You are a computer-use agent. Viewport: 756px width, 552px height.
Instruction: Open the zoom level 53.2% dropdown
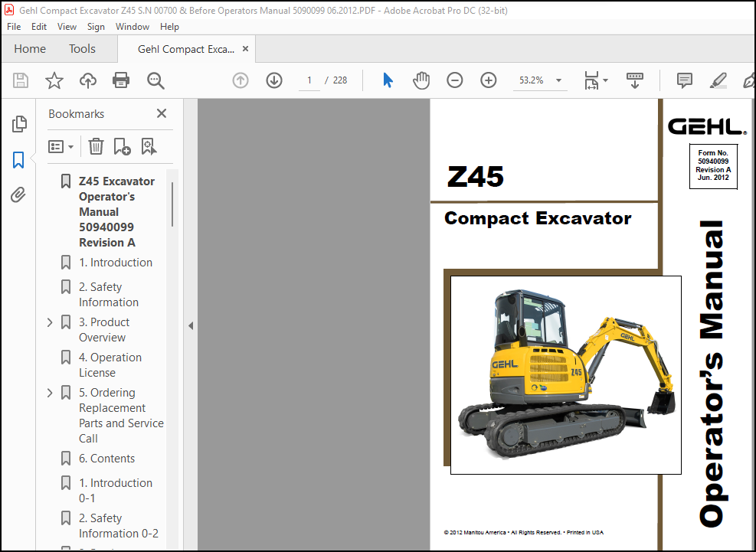click(558, 80)
